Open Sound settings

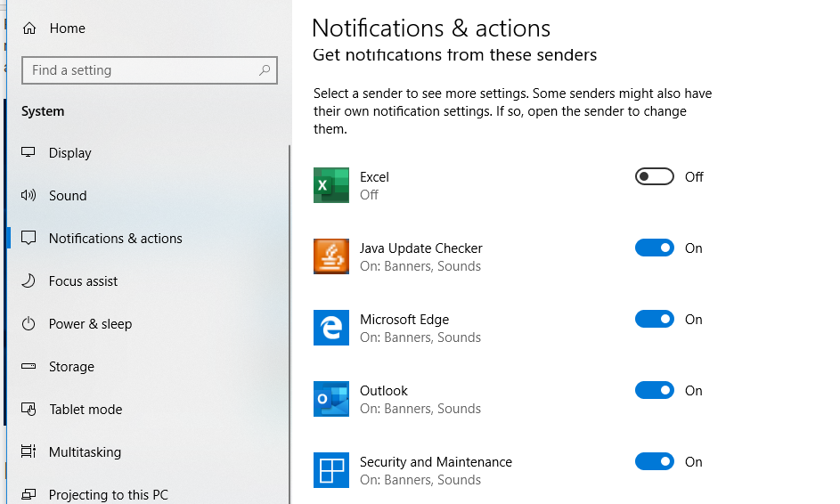tap(68, 196)
